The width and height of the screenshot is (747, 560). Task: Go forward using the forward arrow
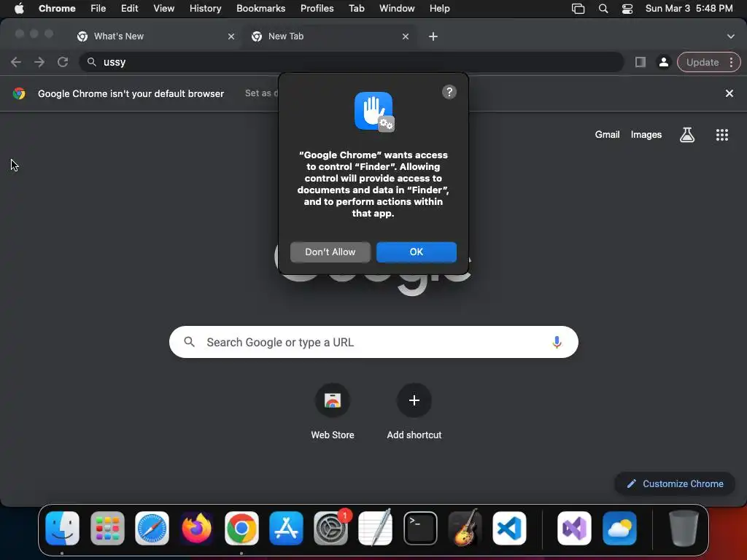(39, 63)
